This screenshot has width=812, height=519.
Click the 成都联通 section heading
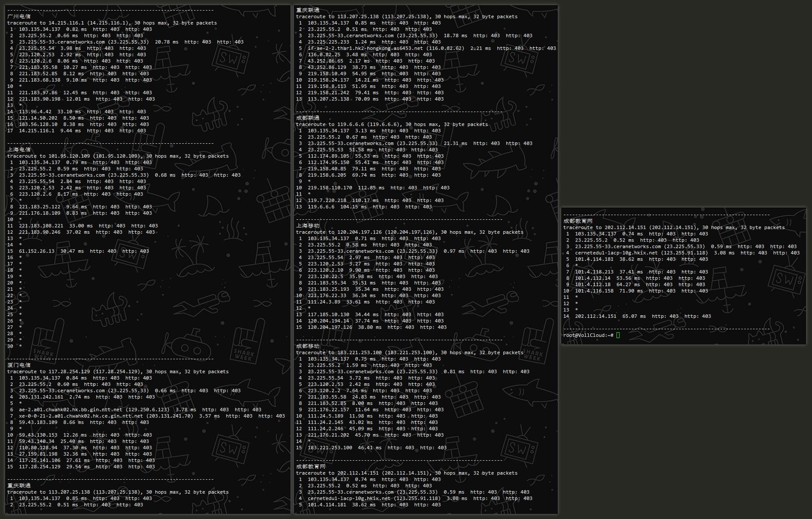click(x=308, y=118)
